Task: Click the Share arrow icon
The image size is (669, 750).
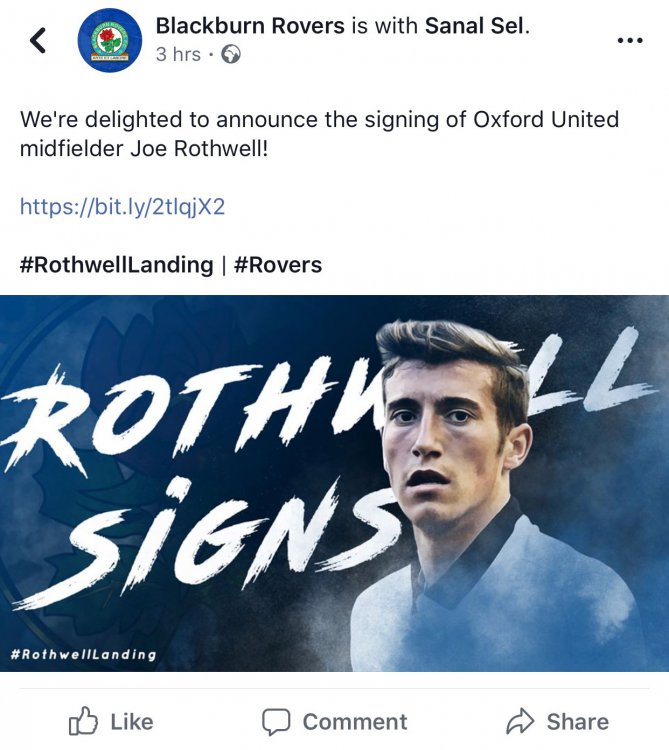Action: (521, 721)
